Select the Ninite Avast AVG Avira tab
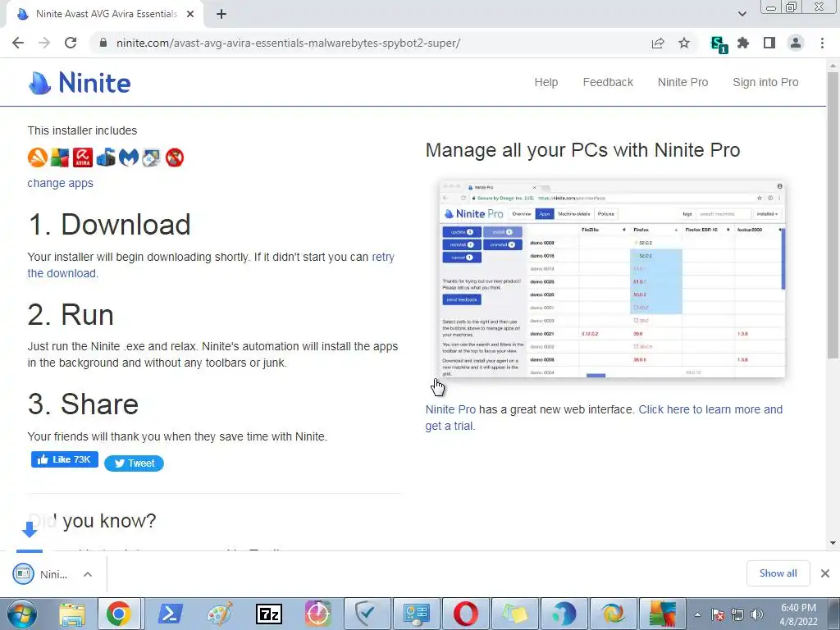 (x=105, y=14)
